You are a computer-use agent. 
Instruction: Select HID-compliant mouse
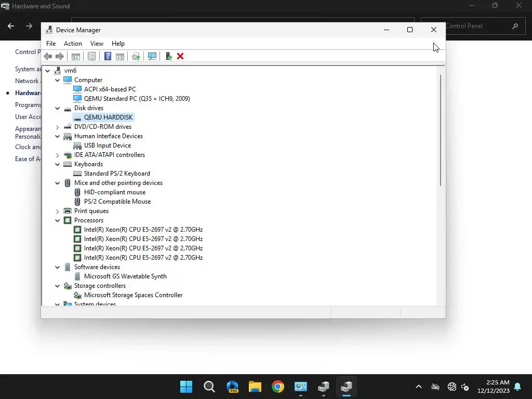coord(115,192)
